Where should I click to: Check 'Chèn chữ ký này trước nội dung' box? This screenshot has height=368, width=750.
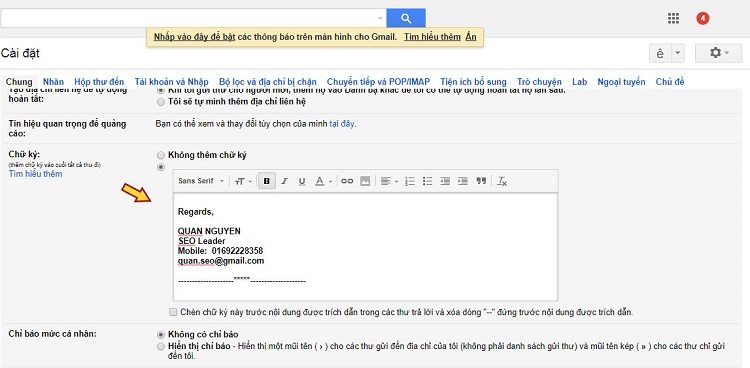pos(173,312)
